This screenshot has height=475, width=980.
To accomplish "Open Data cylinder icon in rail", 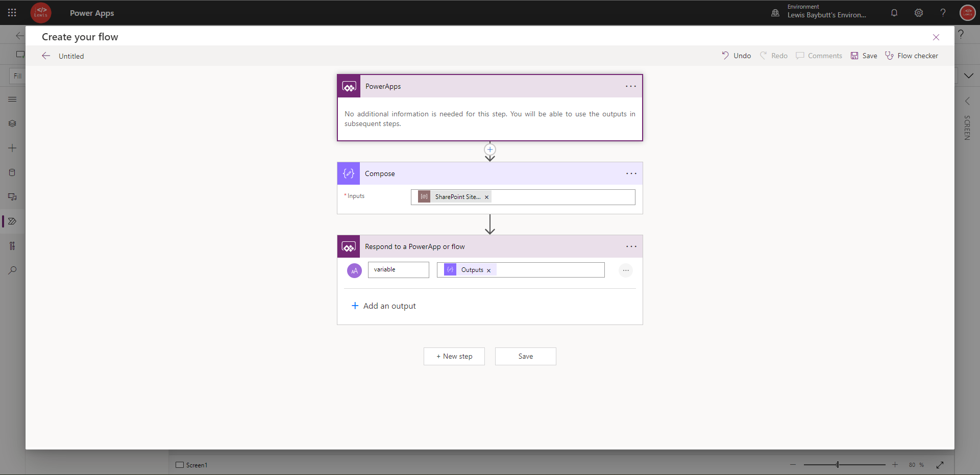I will click(x=12, y=172).
